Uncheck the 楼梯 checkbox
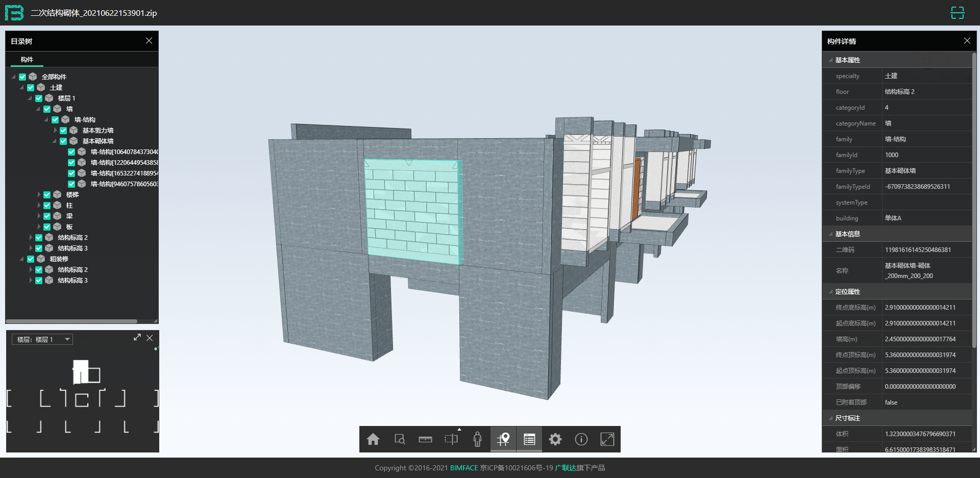The image size is (980, 478). click(47, 195)
